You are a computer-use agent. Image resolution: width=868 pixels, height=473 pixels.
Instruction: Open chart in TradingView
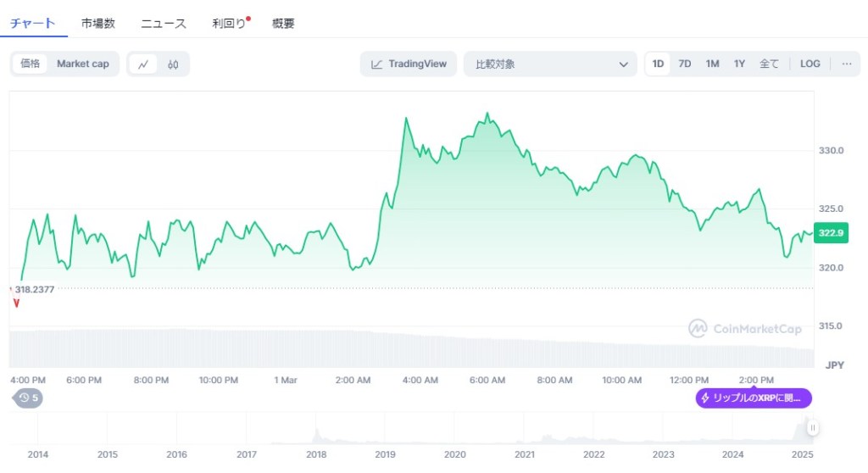[409, 64]
